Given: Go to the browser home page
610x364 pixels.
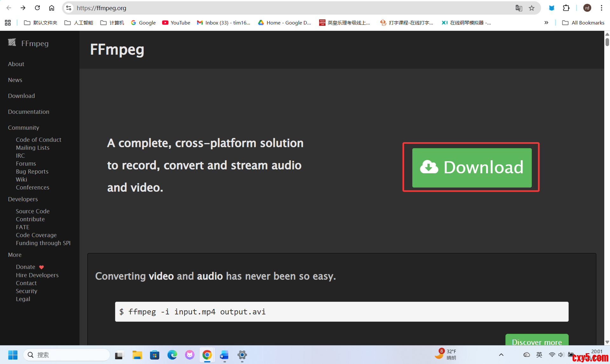Looking at the screenshot, I should tap(51, 8).
